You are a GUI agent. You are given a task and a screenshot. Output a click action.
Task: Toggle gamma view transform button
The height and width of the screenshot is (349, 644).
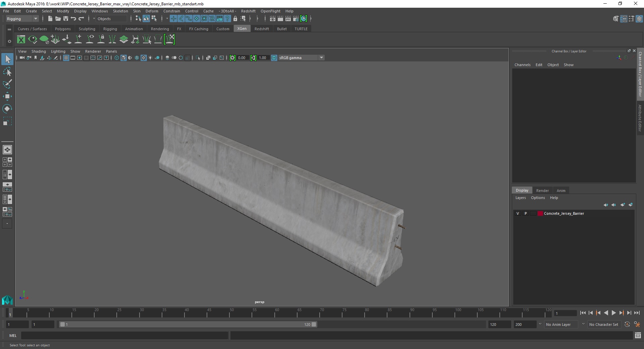point(274,58)
